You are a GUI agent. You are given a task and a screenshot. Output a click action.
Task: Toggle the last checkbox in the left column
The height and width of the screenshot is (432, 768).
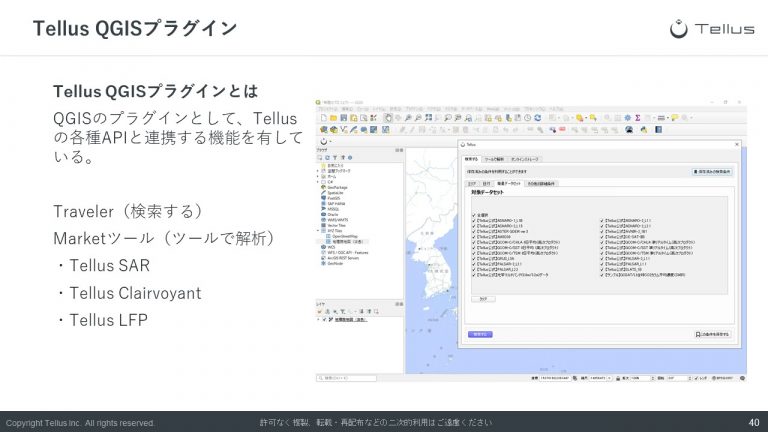[474, 275]
